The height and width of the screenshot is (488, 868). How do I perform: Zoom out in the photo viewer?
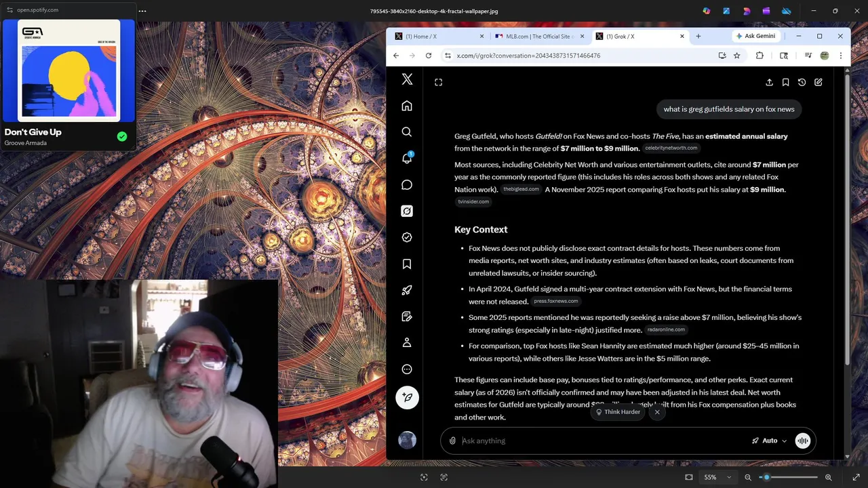(748, 477)
